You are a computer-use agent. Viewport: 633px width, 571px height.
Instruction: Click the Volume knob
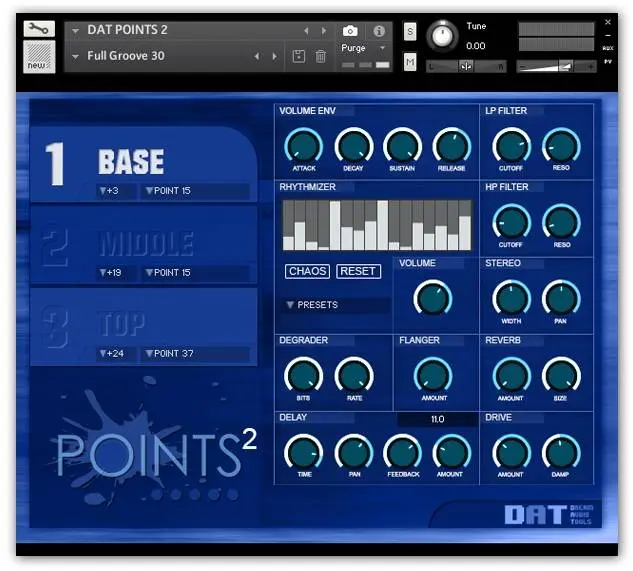pyautogui.click(x=433, y=298)
